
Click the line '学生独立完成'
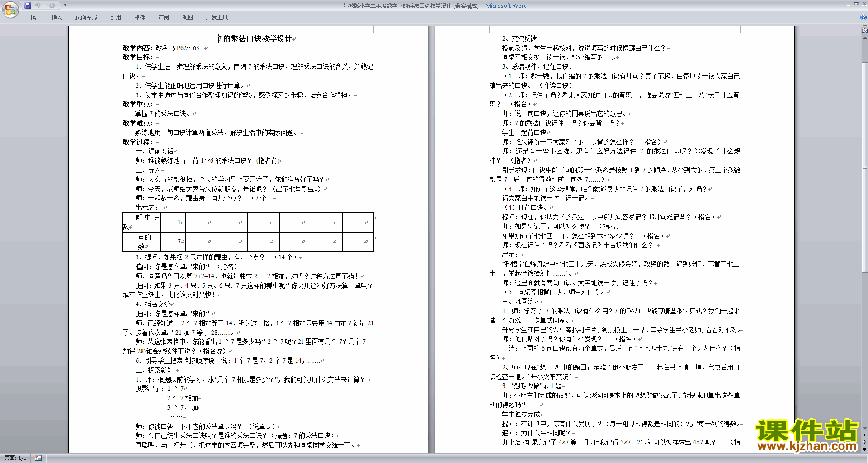point(521,415)
